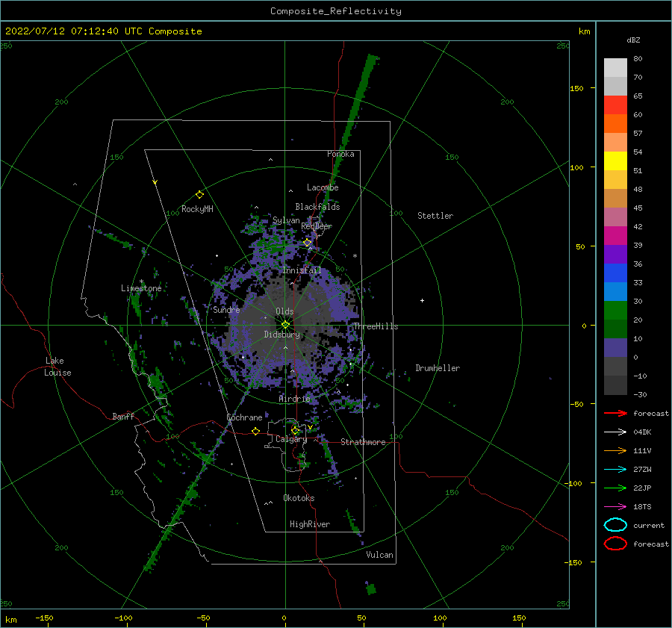Pick the yellow 51-54 dBZ legend swatch
The height and width of the screenshot is (628, 672).
pos(615,161)
